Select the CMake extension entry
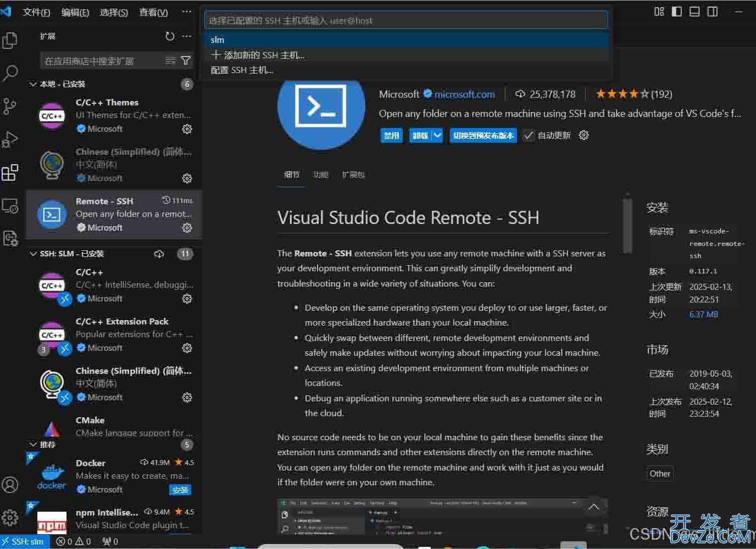This screenshot has width=756, height=549. point(114,426)
